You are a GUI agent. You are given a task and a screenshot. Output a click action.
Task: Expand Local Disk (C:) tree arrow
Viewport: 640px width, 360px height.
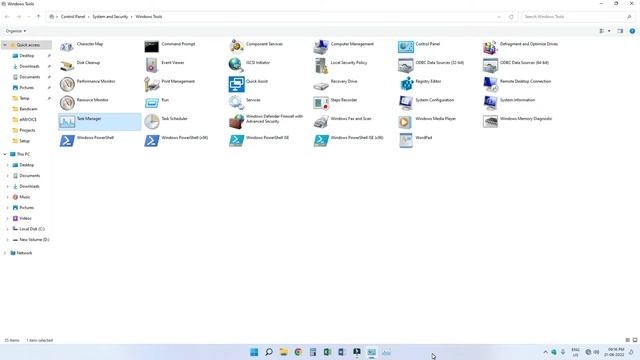pyautogui.click(x=7, y=229)
